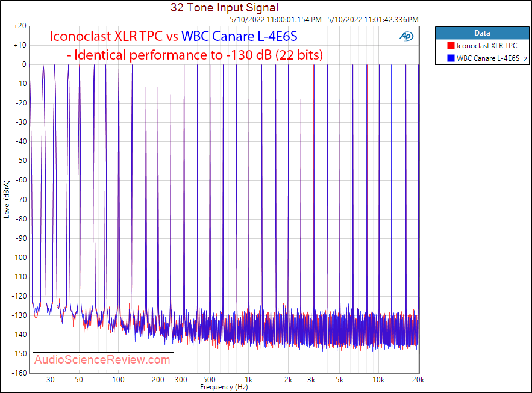Click the 3k frequency axis tick label
Viewport: 532px width, 393px height.
[x=311, y=380]
